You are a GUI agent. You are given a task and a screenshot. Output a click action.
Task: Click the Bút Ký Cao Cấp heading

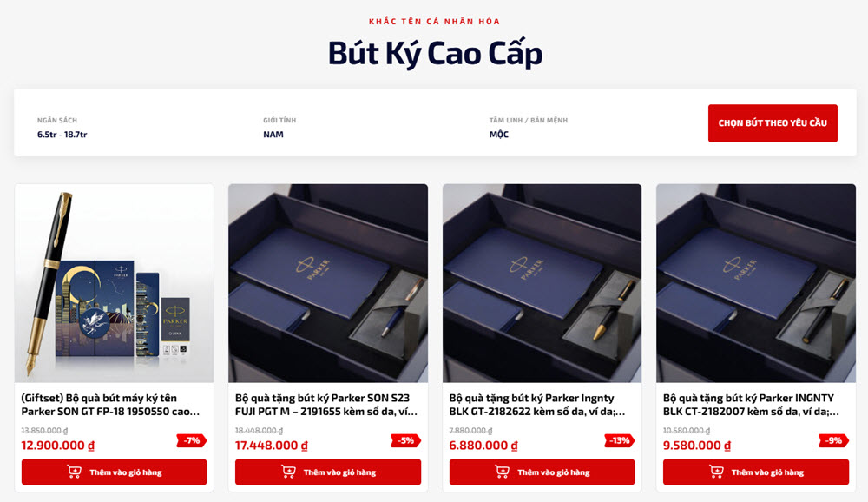tap(435, 54)
